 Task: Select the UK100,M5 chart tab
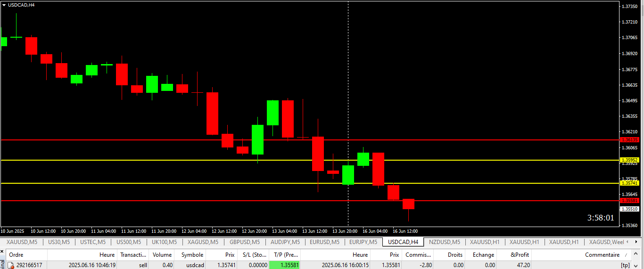click(x=164, y=242)
